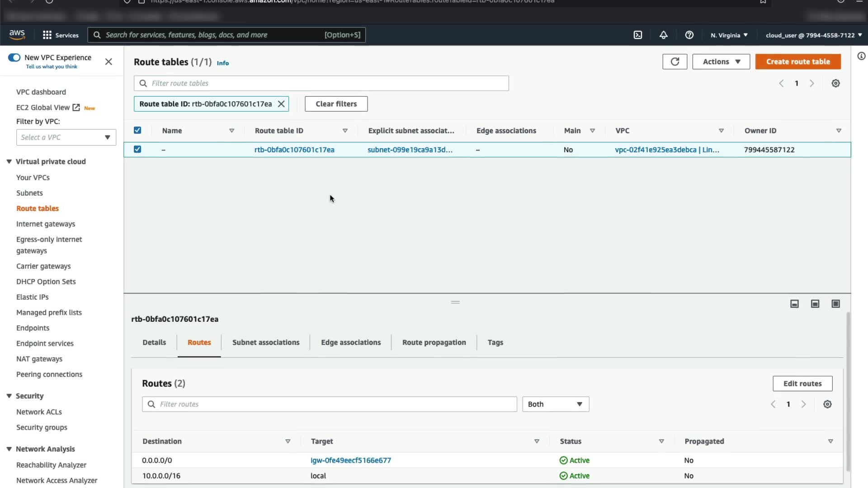Remove the Route table ID filter chip
This screenshot has height=488, width=868.
pos(281,104)
